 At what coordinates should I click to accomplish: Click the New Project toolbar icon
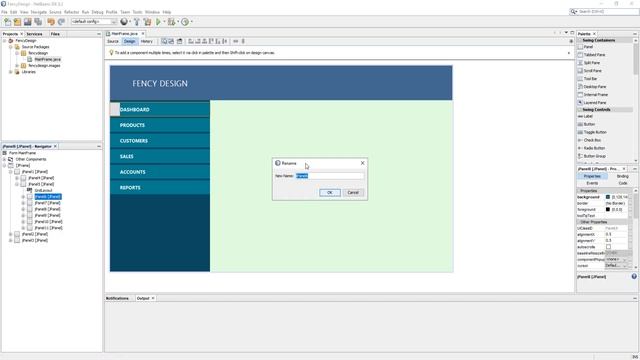tap(17, 22)
